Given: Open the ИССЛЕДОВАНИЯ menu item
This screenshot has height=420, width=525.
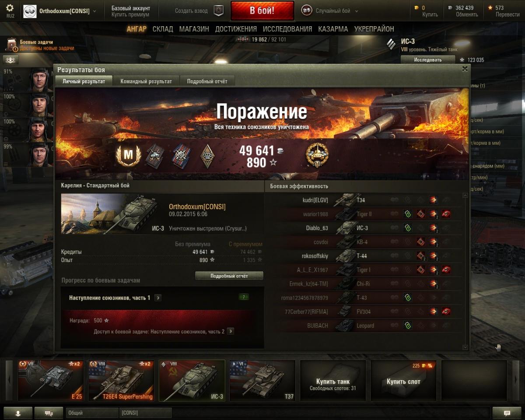Looking at the screenshot, I should click(287, 29).
